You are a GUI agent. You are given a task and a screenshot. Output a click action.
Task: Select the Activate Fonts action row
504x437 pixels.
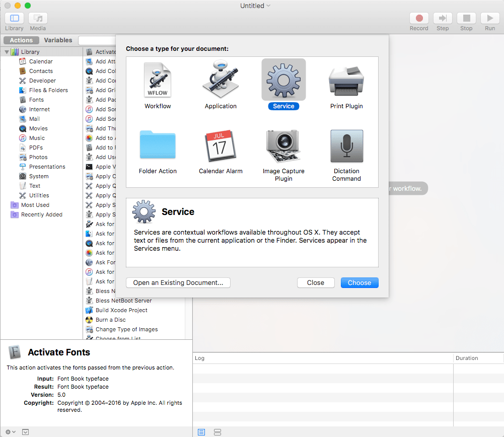coord(100,52)
